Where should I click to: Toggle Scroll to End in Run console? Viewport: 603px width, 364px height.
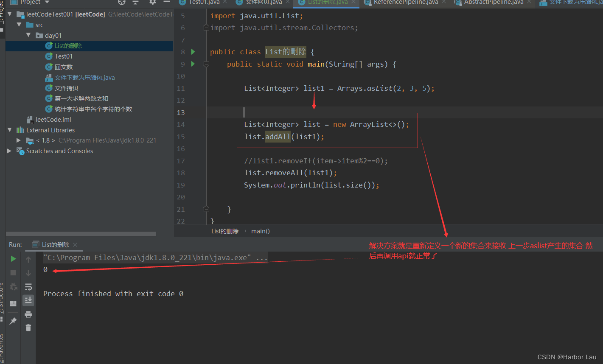[x=28, y=300]
